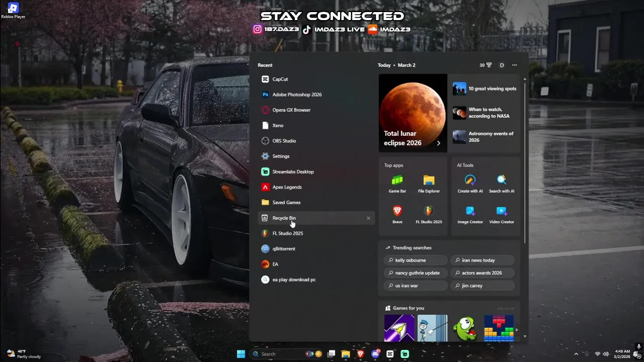Search again for ea play download pc
This screenshot has width=644, height=362.
tap(316, 280)
